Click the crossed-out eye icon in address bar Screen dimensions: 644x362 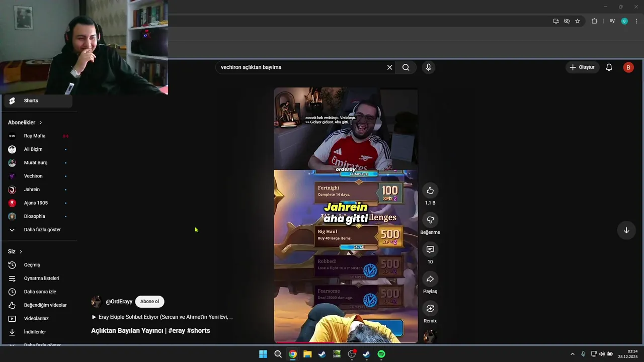coord(567,21)
